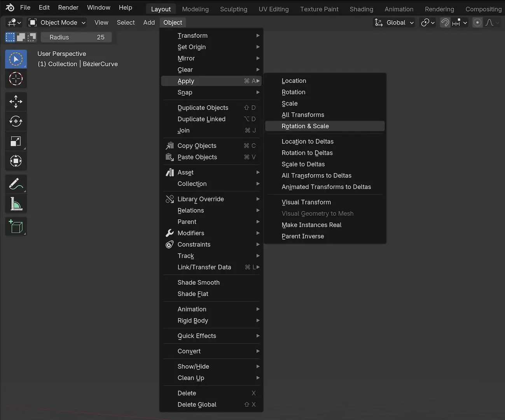Enable extend selection mode icon
Viewport: 505px width, 420px height.
(x=21, y=37)
